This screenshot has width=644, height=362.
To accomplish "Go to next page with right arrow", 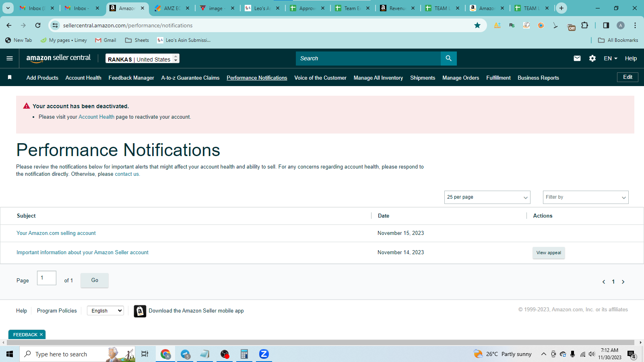I will click(x=623, y=282).
